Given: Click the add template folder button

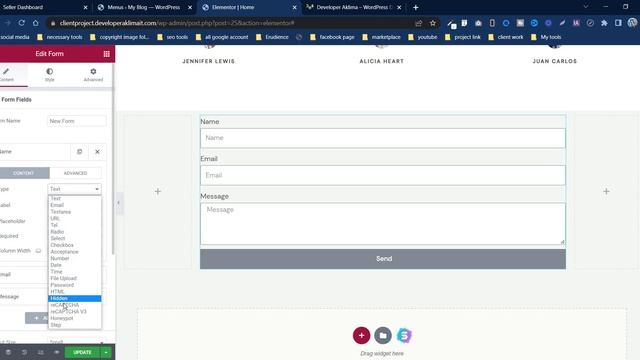Looking at the screenshot, I should point(383,336).
